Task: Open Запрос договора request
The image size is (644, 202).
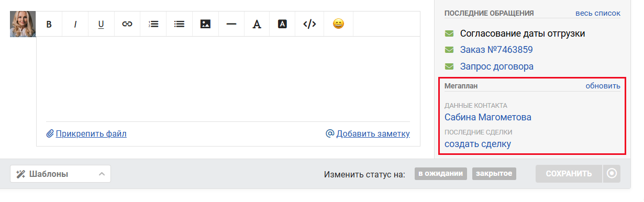Action: [x=497, y=66]
